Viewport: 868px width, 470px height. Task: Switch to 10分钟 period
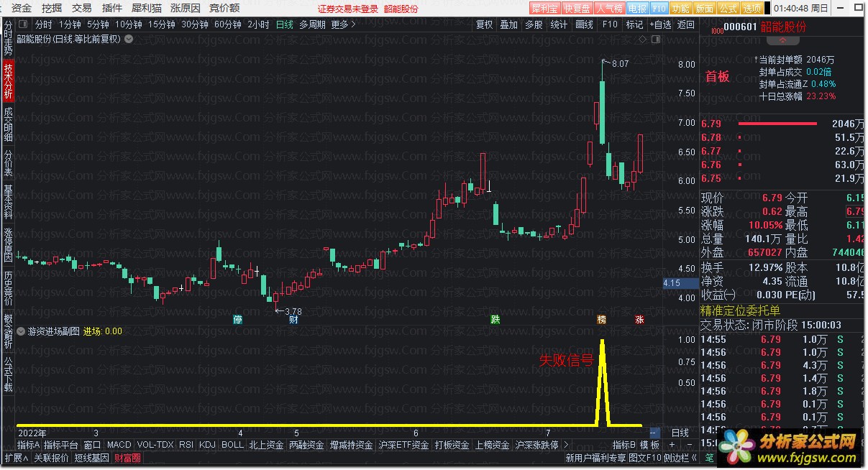[129, 24]
